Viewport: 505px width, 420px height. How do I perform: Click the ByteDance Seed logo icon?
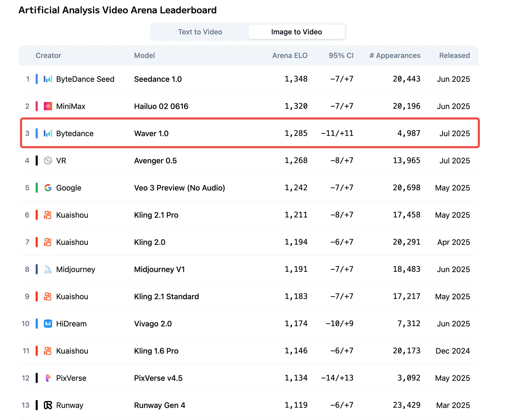click(48, 79)
